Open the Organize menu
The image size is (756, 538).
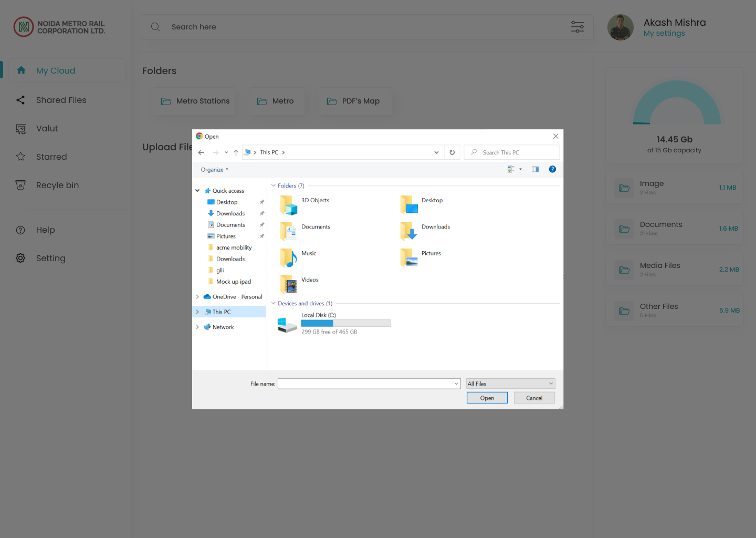pos(214,170)
